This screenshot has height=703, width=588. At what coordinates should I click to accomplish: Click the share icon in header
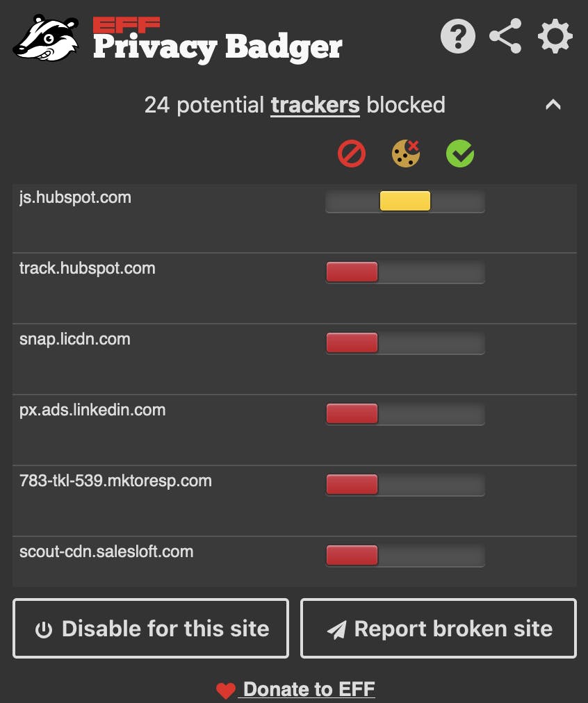coord(505,36)
